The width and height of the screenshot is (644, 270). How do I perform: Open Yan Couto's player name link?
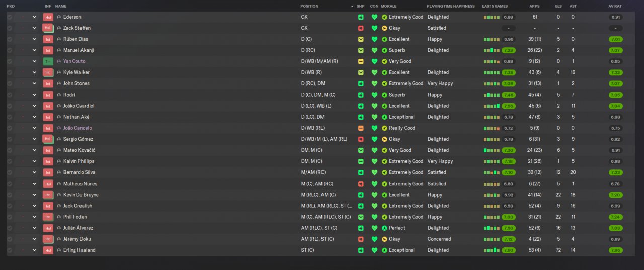coord(74,61)
